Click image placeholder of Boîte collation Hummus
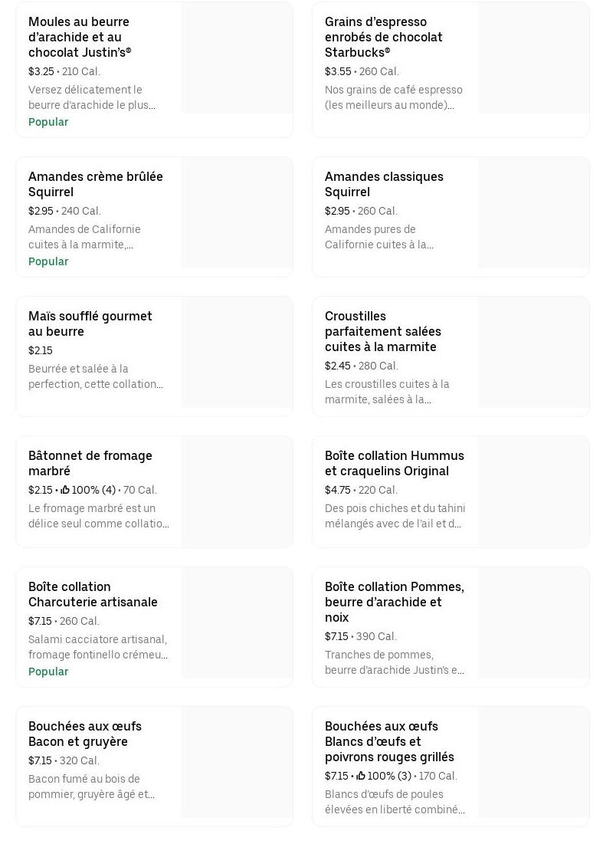The height and width of the screenshot is (844, 616). click(533, 492)
